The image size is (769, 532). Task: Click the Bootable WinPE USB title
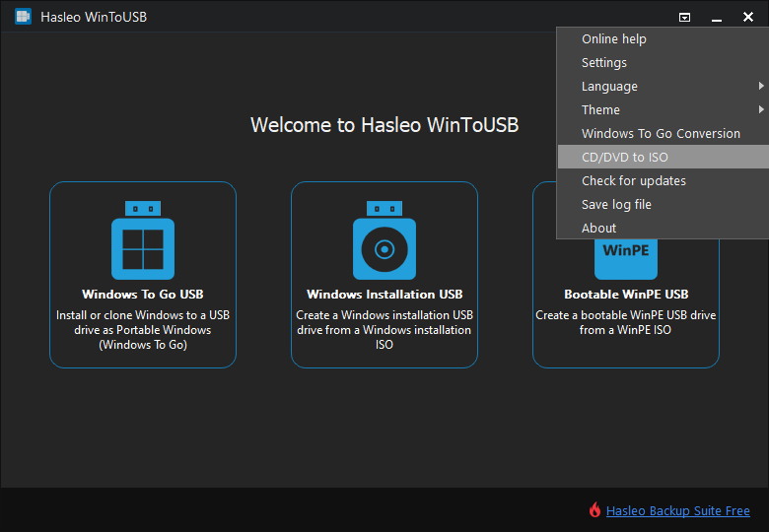pos(626,294)
